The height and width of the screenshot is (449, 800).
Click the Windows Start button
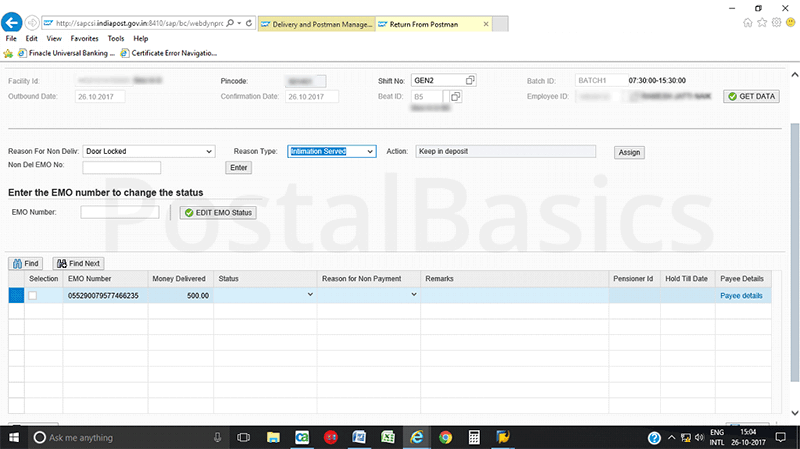coord(13,438)
